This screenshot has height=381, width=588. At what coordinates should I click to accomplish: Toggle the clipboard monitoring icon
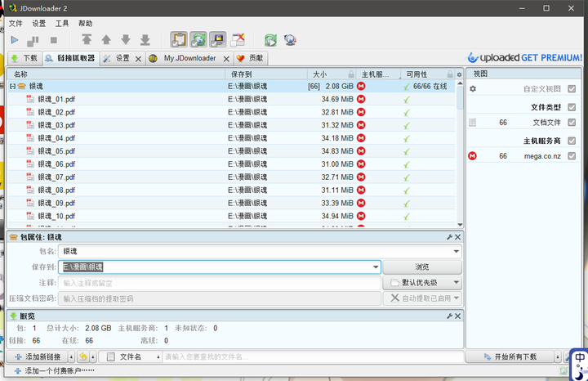[x=179, y=39]
